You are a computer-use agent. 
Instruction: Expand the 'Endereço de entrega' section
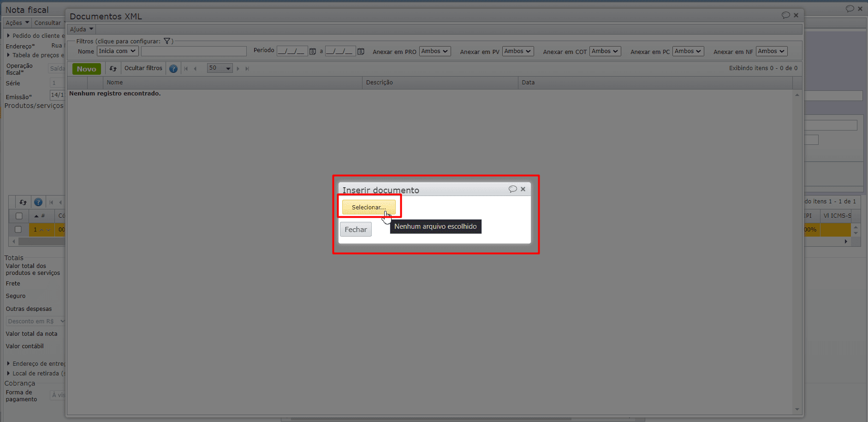8,363
